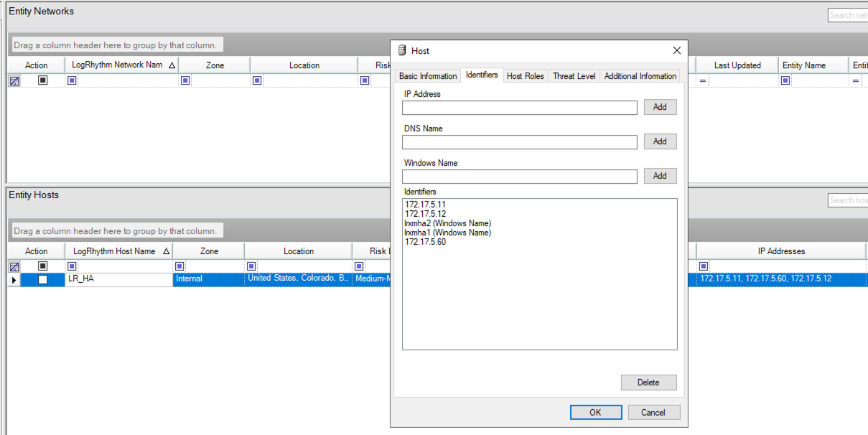Check the Action checkbox for the LR_HA host

[x=42, y=279]
